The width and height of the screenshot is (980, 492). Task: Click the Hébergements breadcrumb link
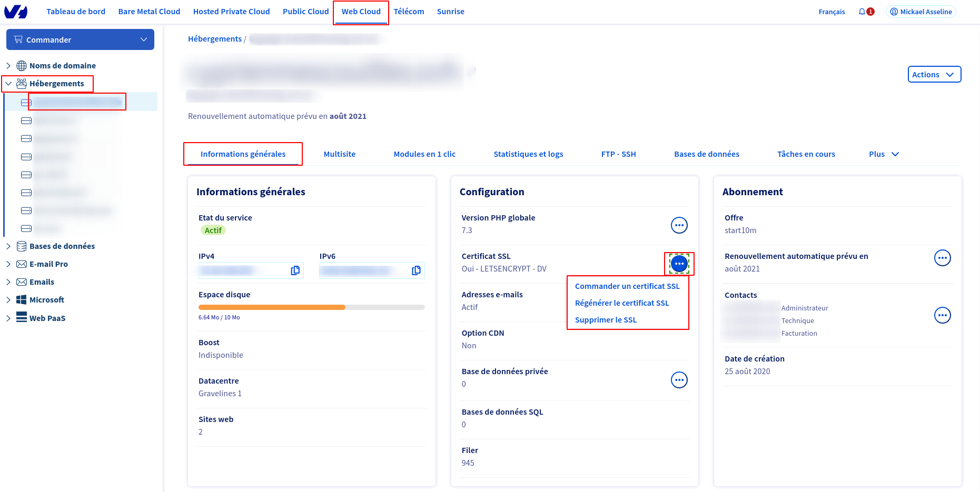pos(215,39)
